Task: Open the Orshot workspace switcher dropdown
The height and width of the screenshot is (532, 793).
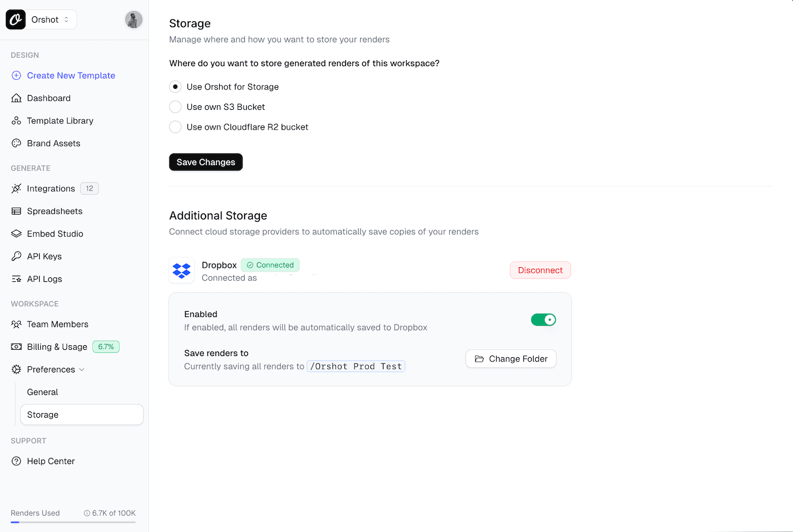Action: point(50,20)
